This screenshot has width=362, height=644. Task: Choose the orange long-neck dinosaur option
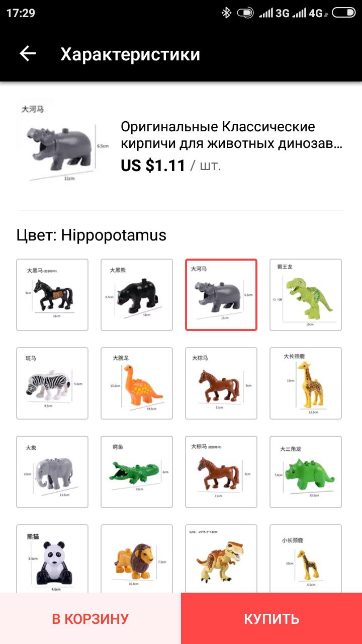(x=137, y=383)
